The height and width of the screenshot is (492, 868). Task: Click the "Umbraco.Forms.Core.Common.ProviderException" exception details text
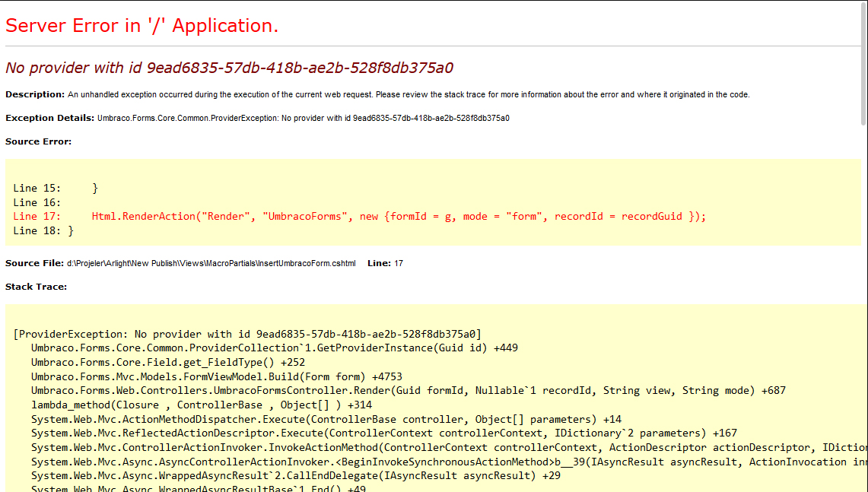[304, 118]
